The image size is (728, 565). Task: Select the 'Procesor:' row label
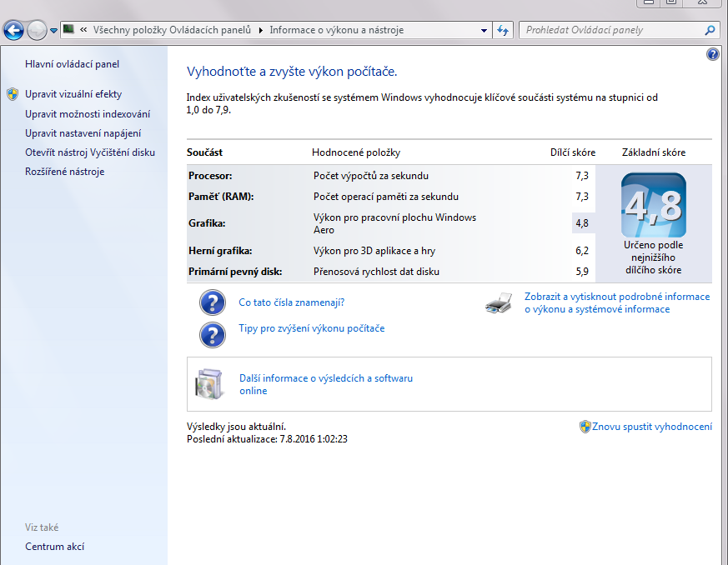pyautogui.click(x=210, y=176)
